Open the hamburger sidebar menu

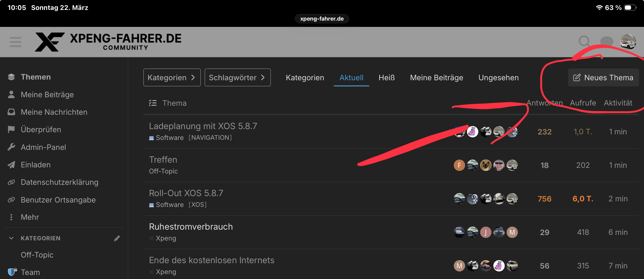[x=16, y=42]
